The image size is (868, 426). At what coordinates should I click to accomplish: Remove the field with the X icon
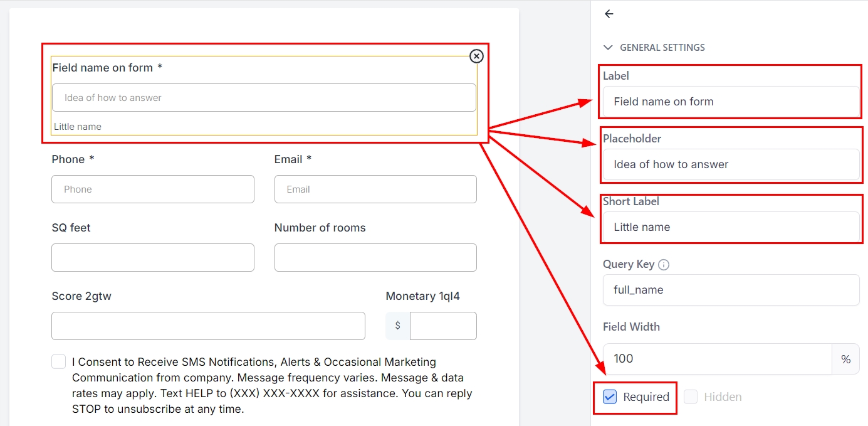(476, 56)
